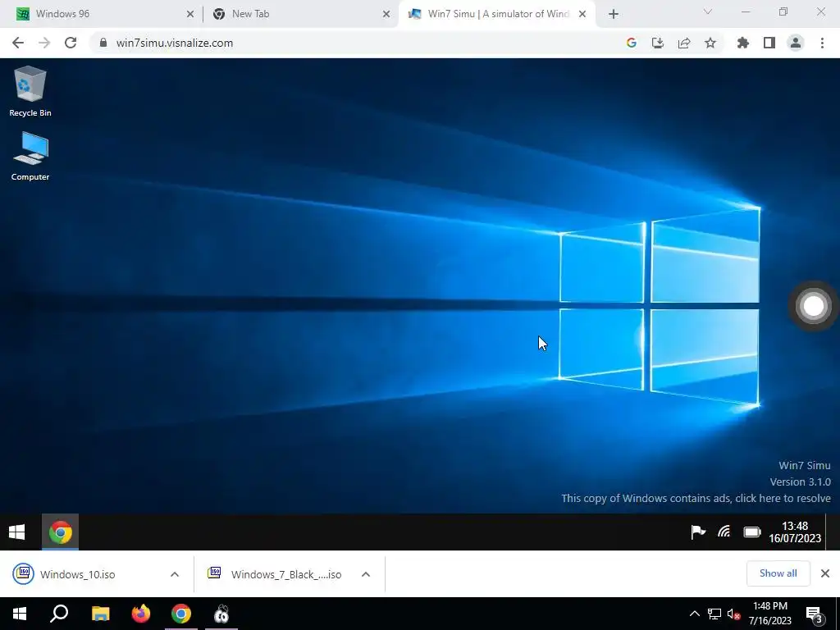Screen dimensions: 840x630
Task: Open the Chrome profile avatar
Action: click(796, 43)
